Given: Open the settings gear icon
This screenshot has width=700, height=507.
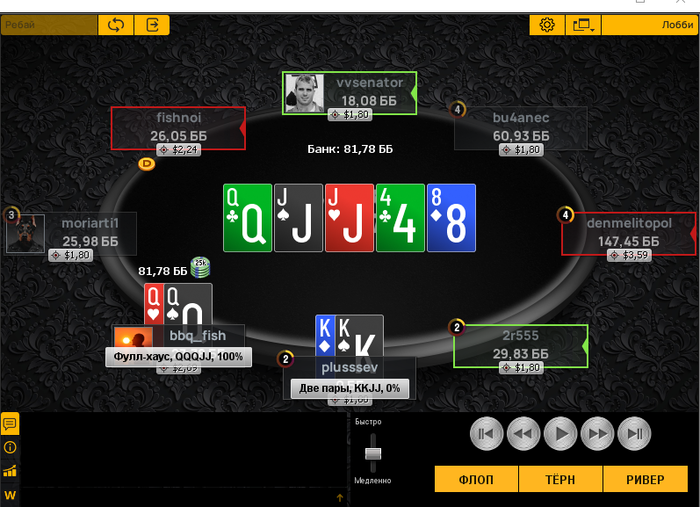Looking at the screenshot, I should pos(547,25).
